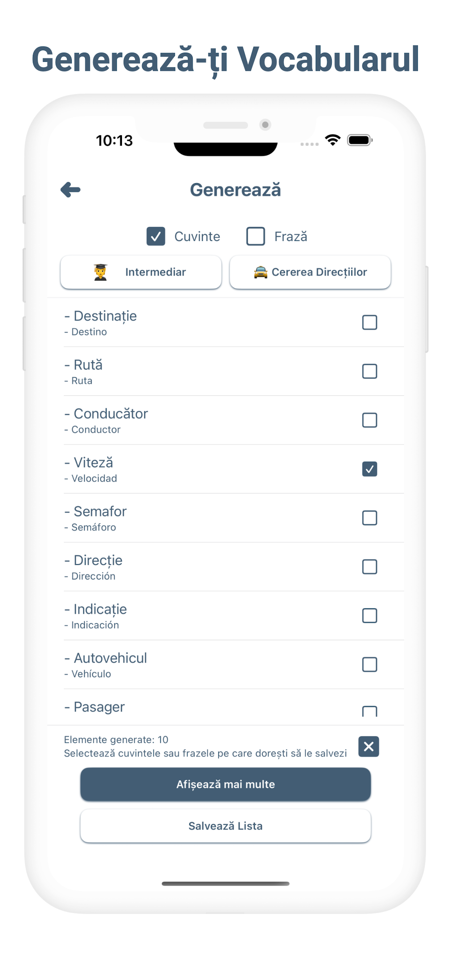Tap the battery status icon

360,140
